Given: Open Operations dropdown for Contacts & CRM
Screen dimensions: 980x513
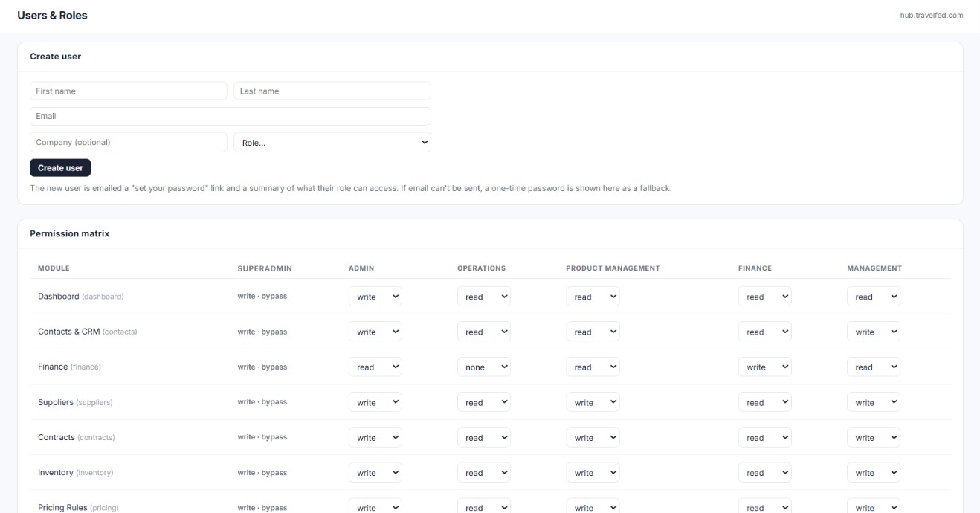Looking at the screenshot, I should tap(484, 332).
